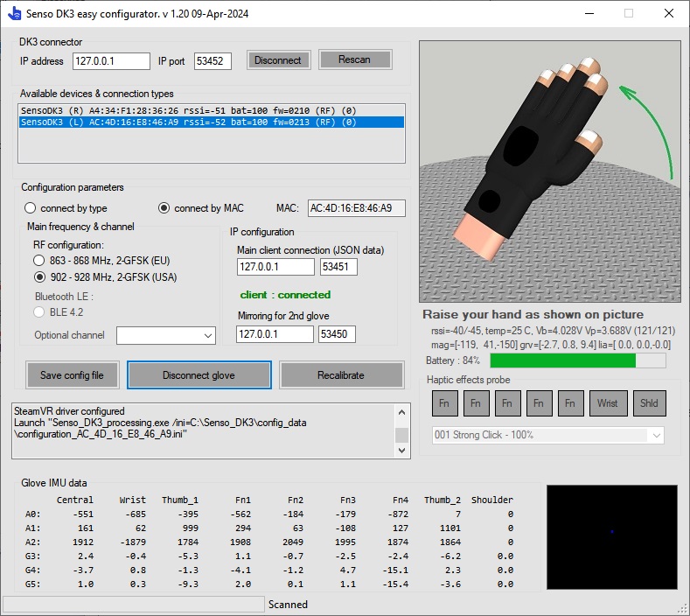Open the Optional channel dropdown
Screen dimensions: 690x616
click(166, 335)
